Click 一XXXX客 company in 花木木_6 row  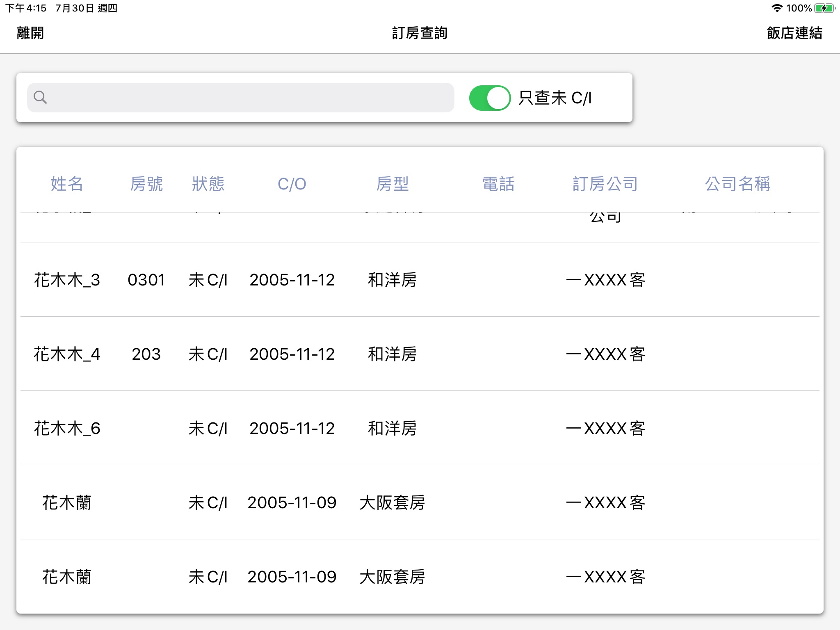coord(605,428)
